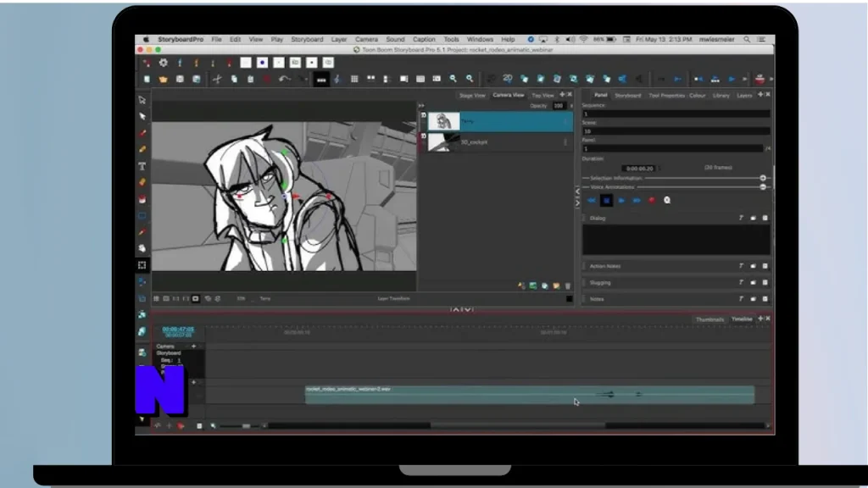This screenshot has height=488, width=868.
Task: Click the red record button in Voice Annotations
Action: coord(652,200)
